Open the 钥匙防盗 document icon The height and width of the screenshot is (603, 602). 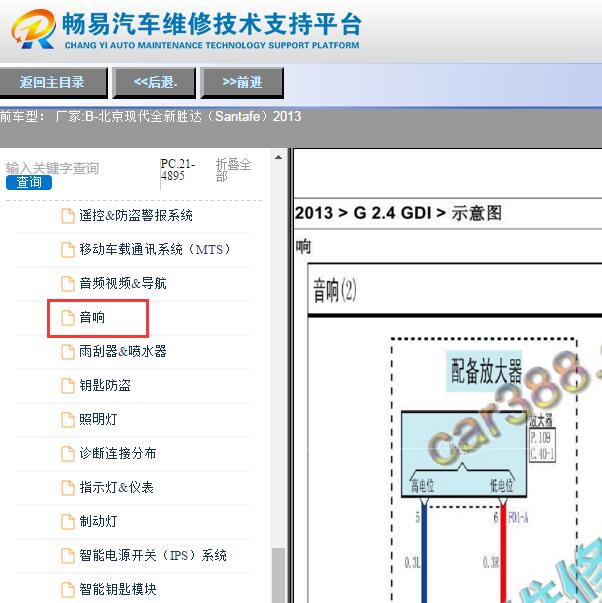pos(68,385)
